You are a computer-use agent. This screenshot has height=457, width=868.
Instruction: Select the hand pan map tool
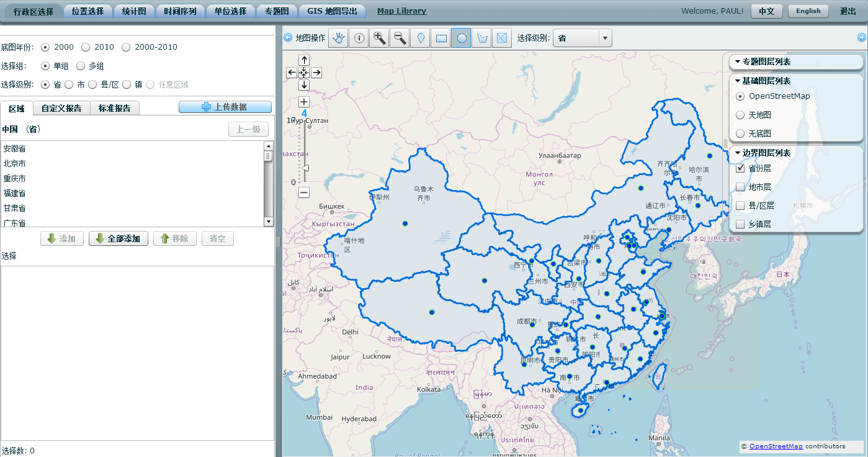(339, 38)
